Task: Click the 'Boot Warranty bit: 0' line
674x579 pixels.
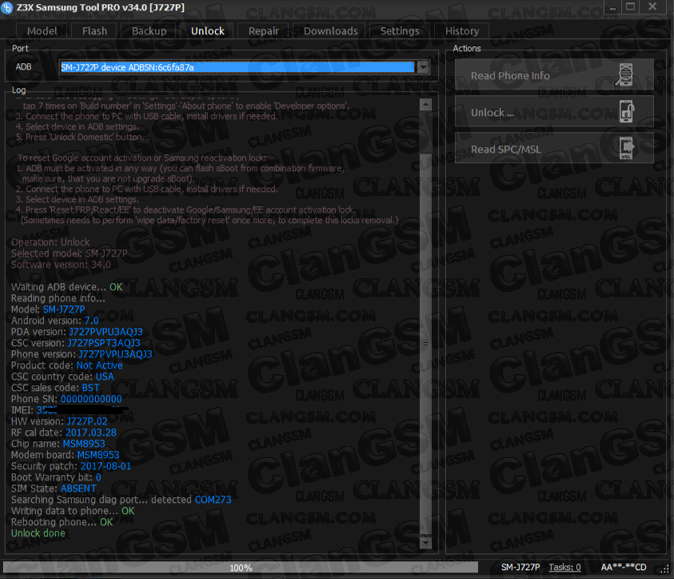Action: coord(56,477)
